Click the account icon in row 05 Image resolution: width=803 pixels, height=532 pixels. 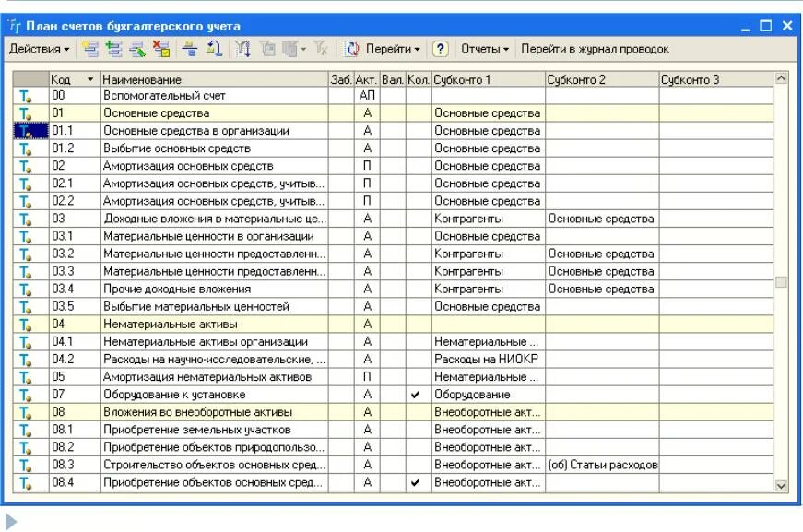[25, 377]
